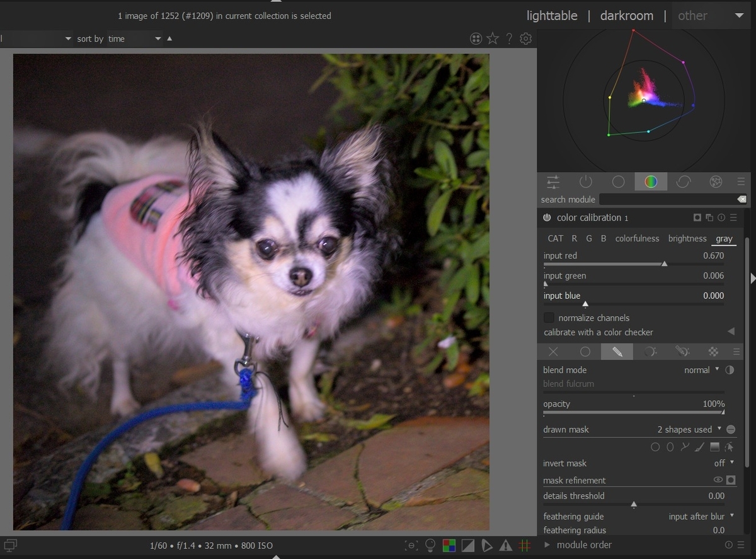Add circle mask shape
The image size is (756, 559).
pos(655,447)
